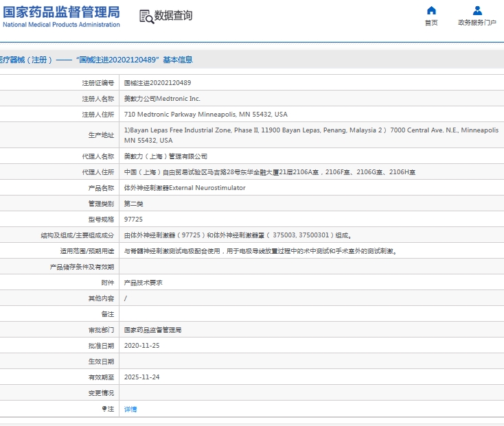
Task: Select agent name 美敦力（上海）管理有限公司
Action: 166,156
